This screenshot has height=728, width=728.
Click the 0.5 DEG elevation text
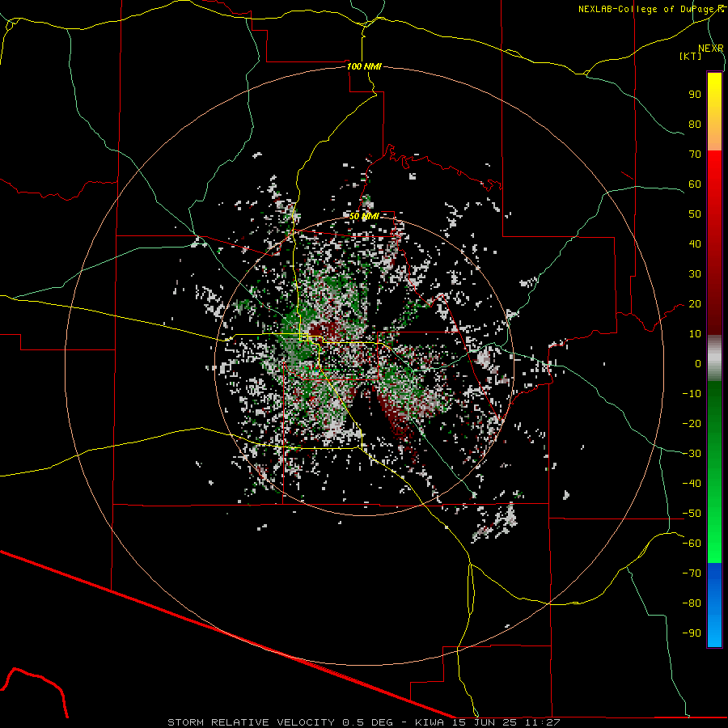tap(368, 722)
